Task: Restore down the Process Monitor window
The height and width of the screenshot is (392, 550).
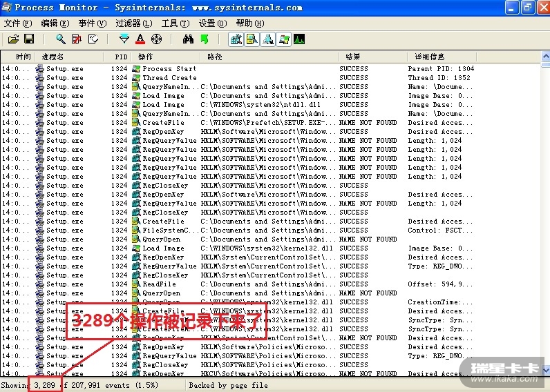Action: click(x=528, y=8)
